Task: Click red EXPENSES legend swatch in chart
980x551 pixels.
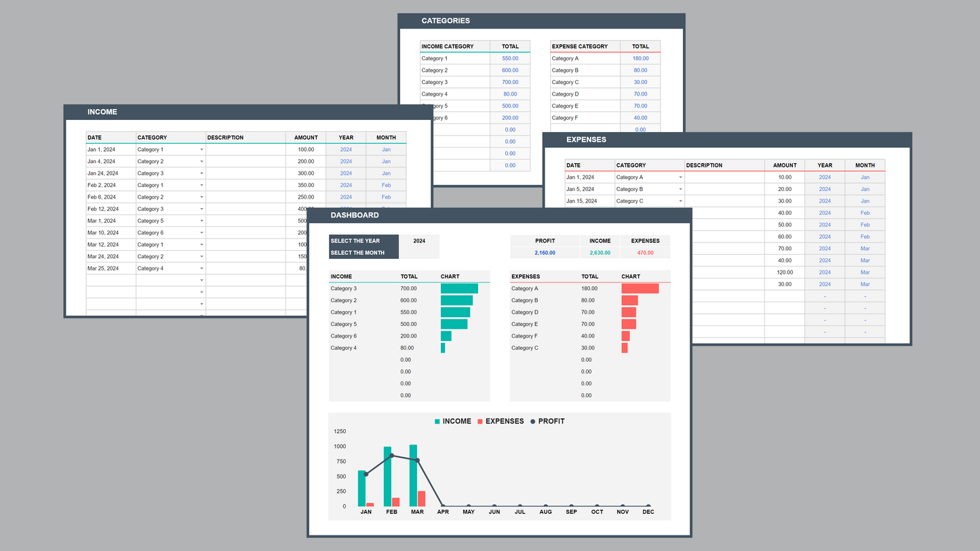Action: (x=480, y=422)
